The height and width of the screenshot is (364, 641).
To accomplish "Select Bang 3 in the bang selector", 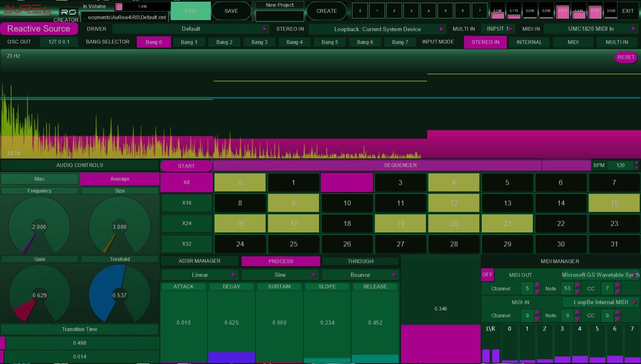I will (259, 42).
